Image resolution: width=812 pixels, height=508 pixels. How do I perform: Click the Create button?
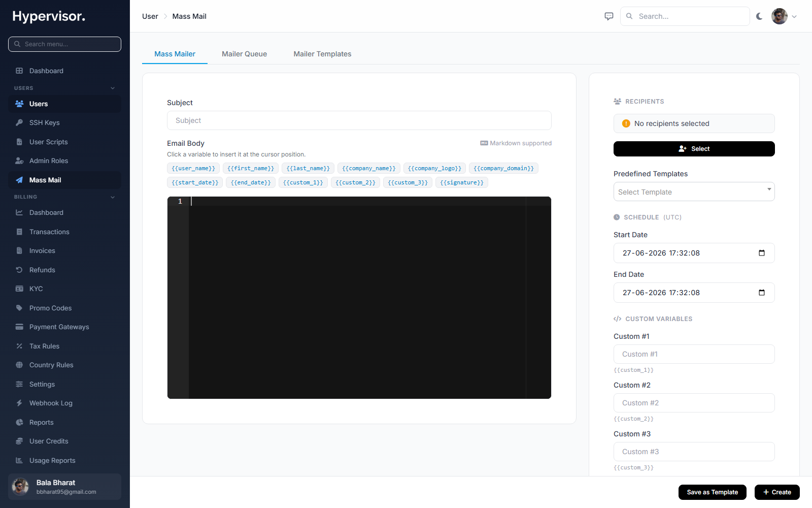point(777,492)
